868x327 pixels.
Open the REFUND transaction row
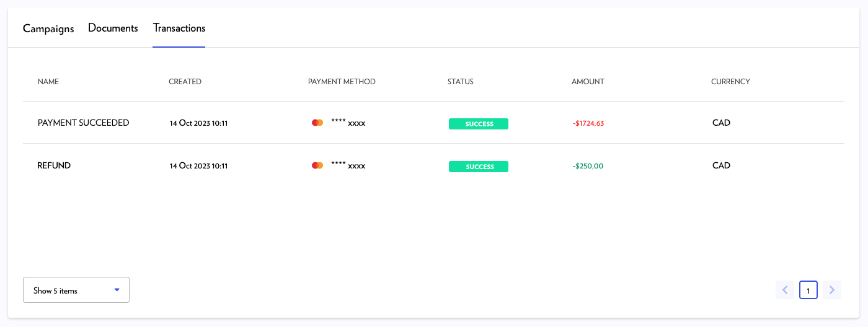point(54,165)
